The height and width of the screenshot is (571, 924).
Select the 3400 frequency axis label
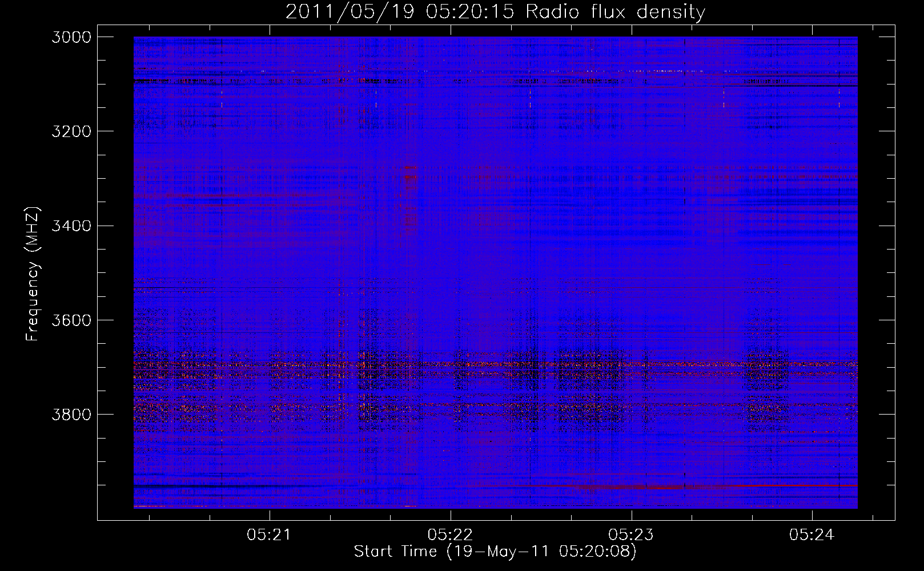(71, 226)
